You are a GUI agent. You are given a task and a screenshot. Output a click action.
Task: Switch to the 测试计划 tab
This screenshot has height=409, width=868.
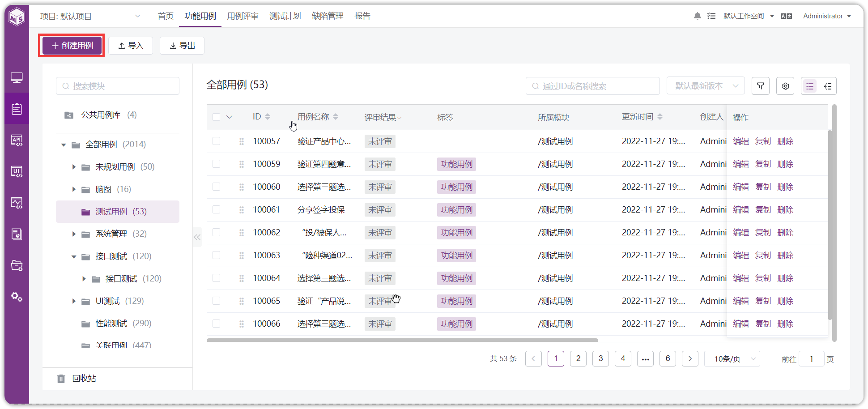(x=285, y=16)
